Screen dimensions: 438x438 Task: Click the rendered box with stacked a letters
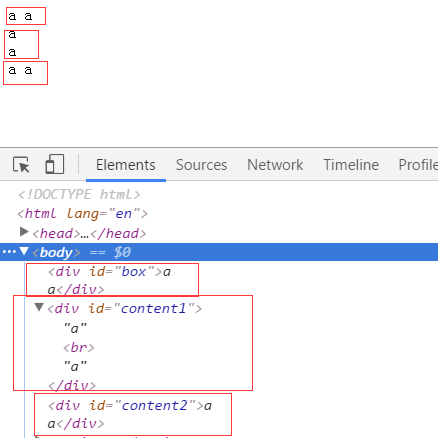click(x=21, y=44)
